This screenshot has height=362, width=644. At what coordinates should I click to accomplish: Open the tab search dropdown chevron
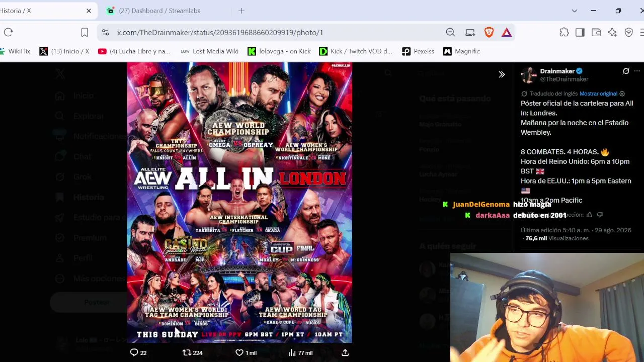(x=574, y=11)
